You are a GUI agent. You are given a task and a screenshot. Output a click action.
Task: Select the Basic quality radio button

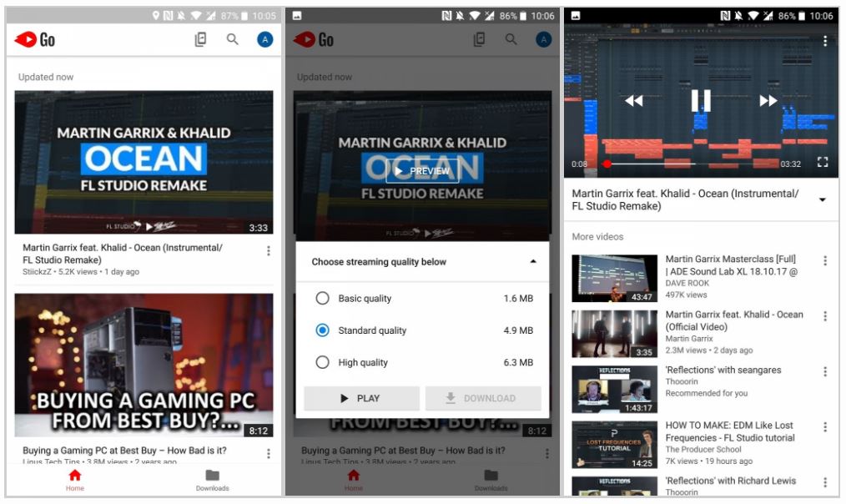point(322,299)
